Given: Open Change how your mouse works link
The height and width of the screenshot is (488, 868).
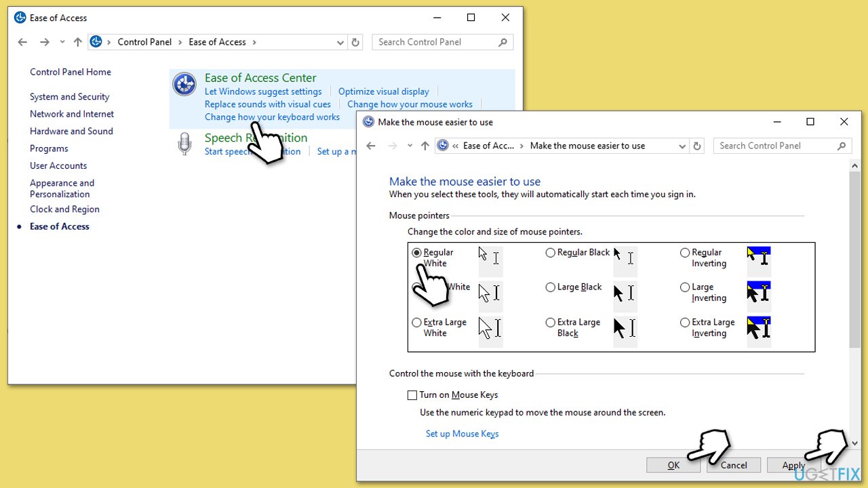Looking at the screenshot, I should (x=410, y=104).
